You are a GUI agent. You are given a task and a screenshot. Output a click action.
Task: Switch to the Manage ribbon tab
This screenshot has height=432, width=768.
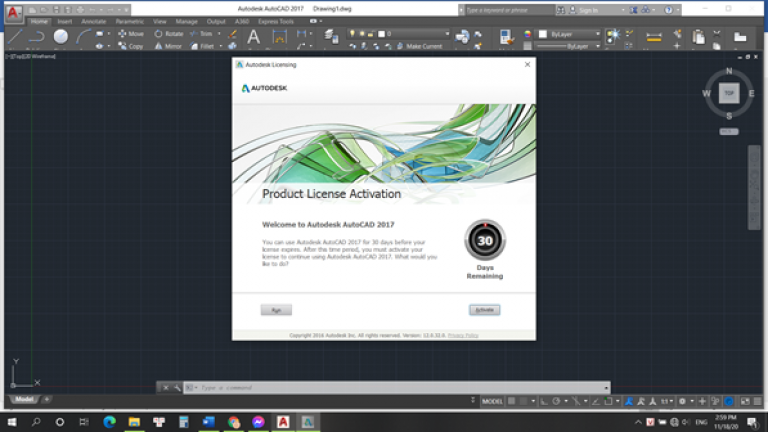(186, 22)
